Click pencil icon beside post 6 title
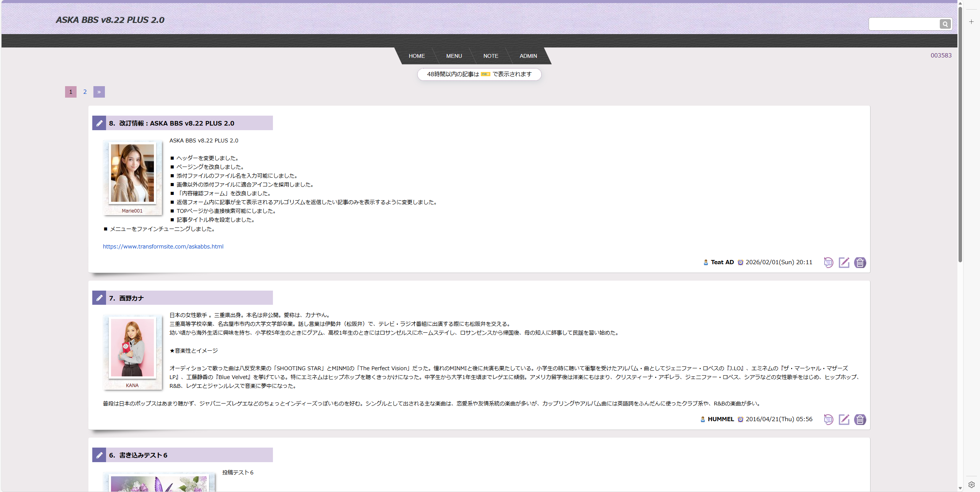This screenshot has height=492, width=980. (99, 455)
